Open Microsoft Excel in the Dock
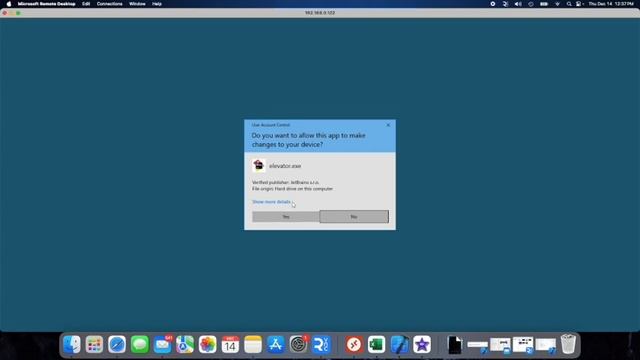The height and width of the screenshot is (360, 640). click(x=376, y=344)
